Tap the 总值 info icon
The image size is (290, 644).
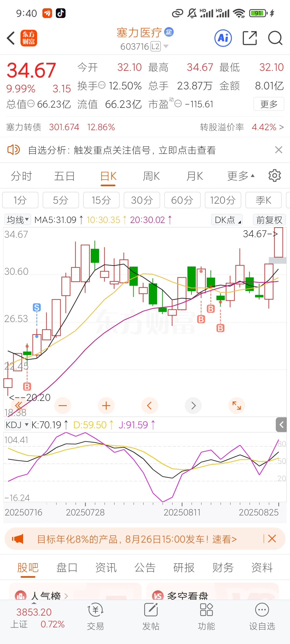[31, 104]
